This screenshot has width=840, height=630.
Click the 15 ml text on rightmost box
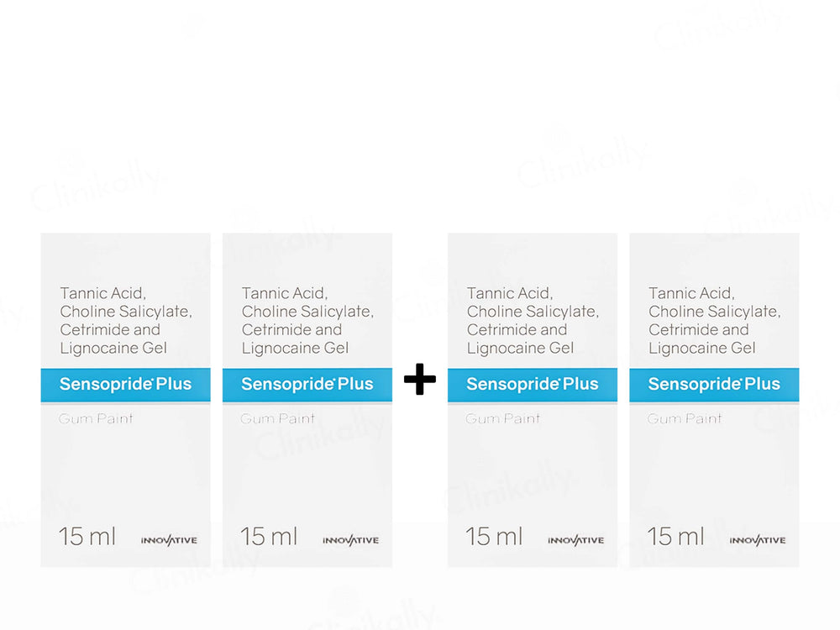pyautogui.click(x=675, y=537)
